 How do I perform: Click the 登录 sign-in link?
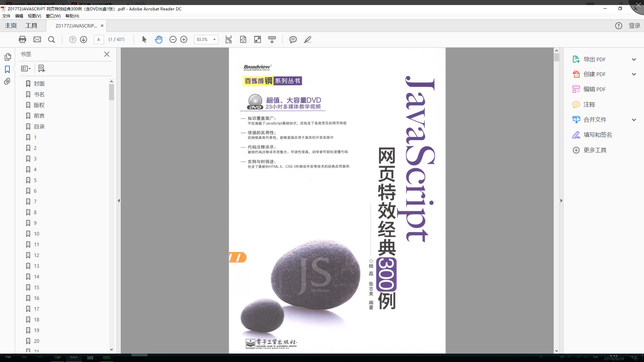[634, 26]
